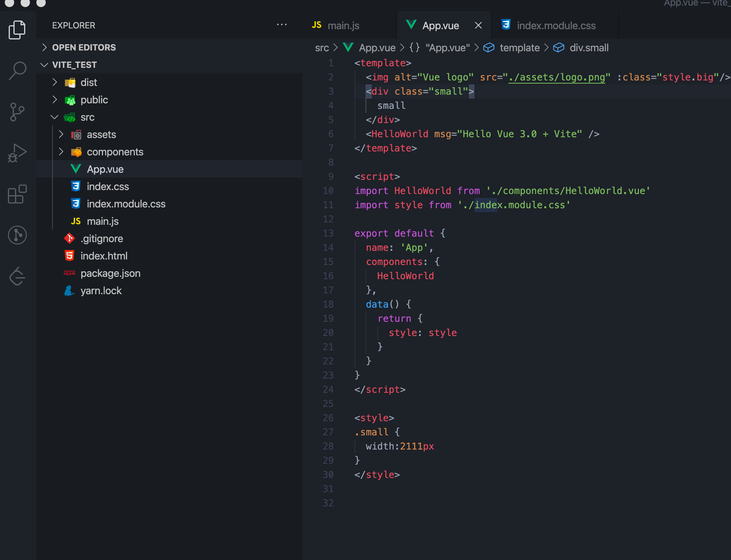Open Explorer's more actions ellipsis

pos(281,25)
